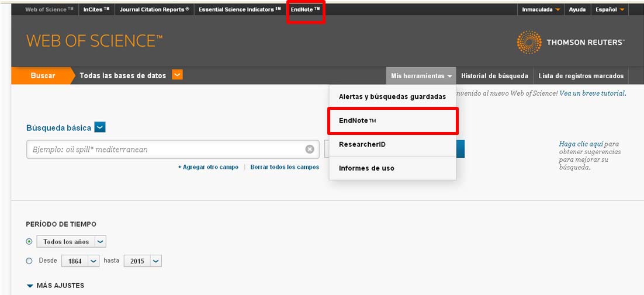Choose EndNote in Mis herramientas dropdown
The image size is (644, 295).
pyautogui.click(x=392, y=120)
